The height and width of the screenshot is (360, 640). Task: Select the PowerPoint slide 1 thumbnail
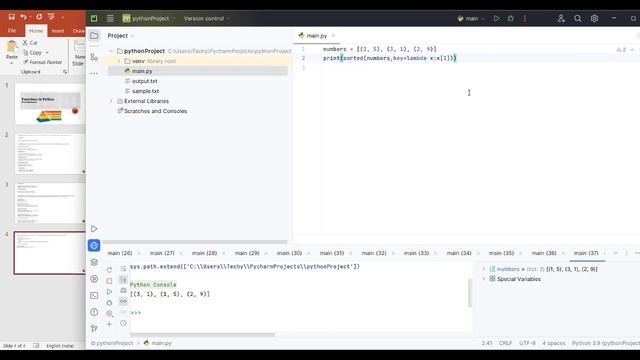tap(49, 104)
